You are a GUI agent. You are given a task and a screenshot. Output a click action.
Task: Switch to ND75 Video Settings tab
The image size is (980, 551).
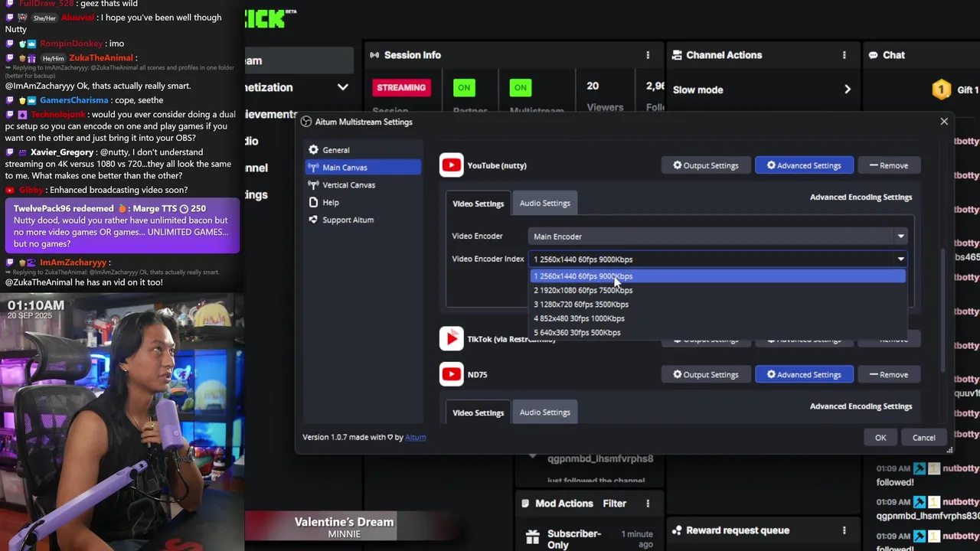point(478,412)
